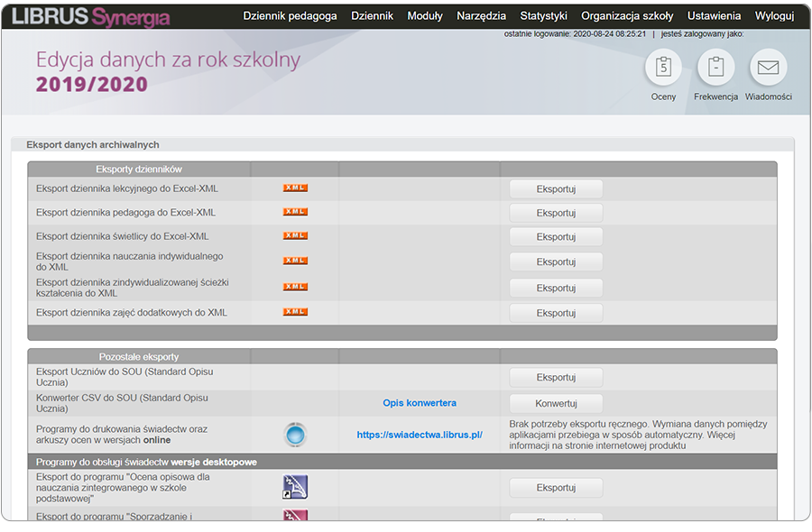Open the Narzędzia menu
Screen dimensions: 812x532
481,15
